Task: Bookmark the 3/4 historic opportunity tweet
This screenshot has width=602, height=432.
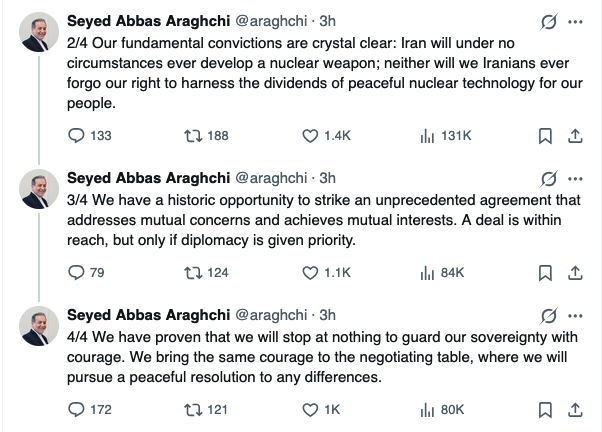Action: click(546, 272)
